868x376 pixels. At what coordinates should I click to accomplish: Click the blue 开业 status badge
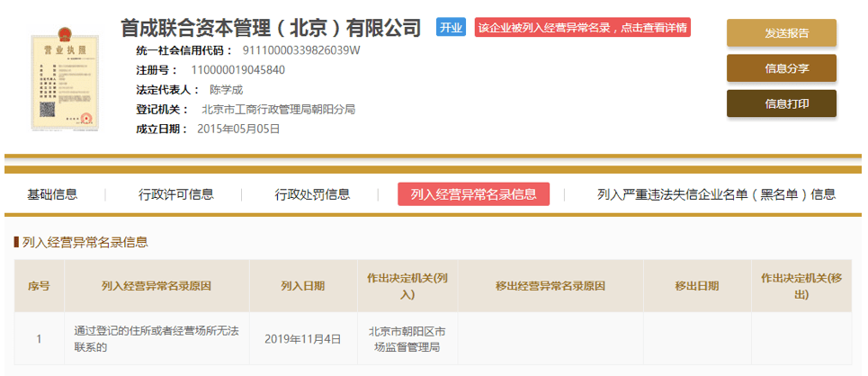click(x=452, y=28)
